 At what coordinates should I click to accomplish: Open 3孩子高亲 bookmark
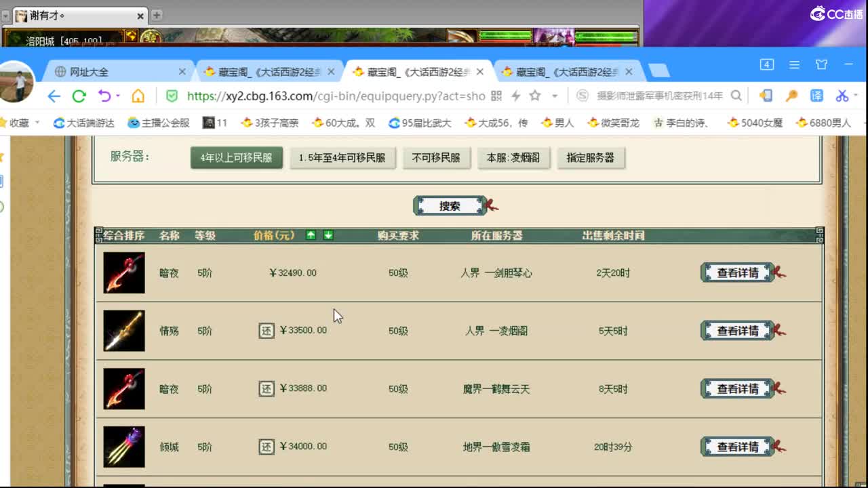[269, 123]
